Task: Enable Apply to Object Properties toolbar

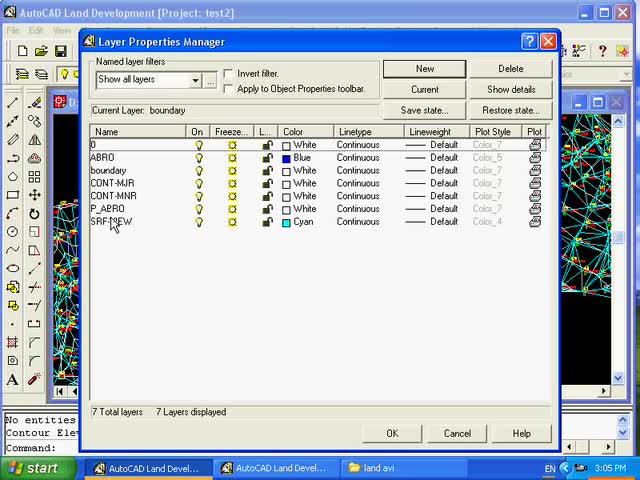Action: 229,89
